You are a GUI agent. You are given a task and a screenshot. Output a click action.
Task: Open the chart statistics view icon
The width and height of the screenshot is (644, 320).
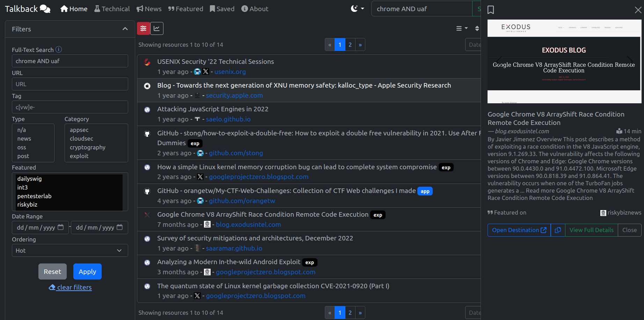157,28
